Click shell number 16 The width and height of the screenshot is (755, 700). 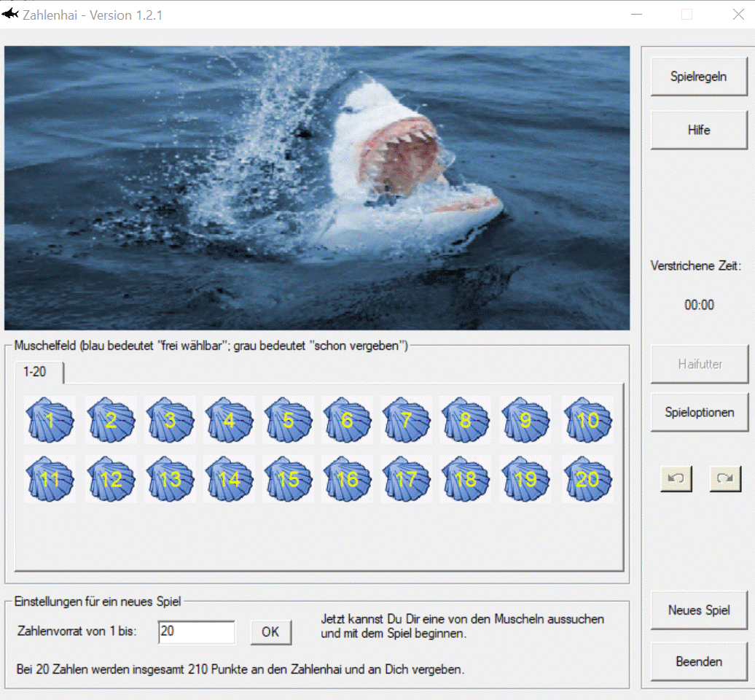pos(347,479)
